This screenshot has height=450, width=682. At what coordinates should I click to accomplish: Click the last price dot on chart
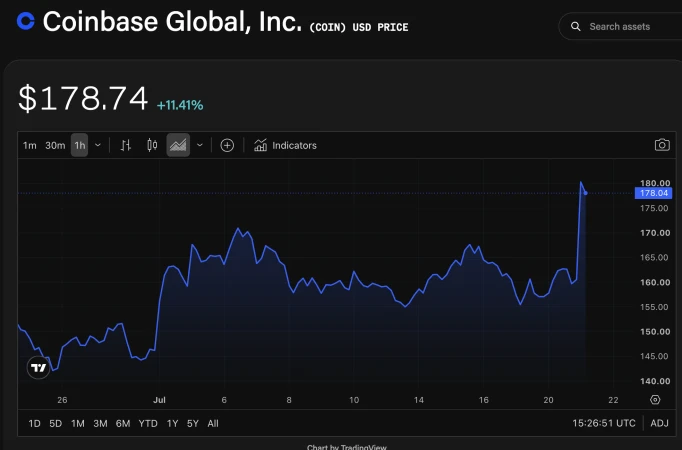585,193
